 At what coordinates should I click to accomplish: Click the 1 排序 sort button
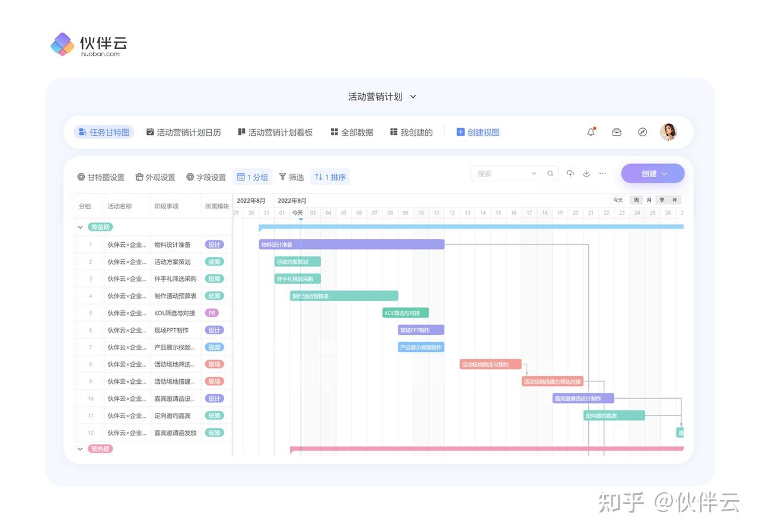click(330, 177)
